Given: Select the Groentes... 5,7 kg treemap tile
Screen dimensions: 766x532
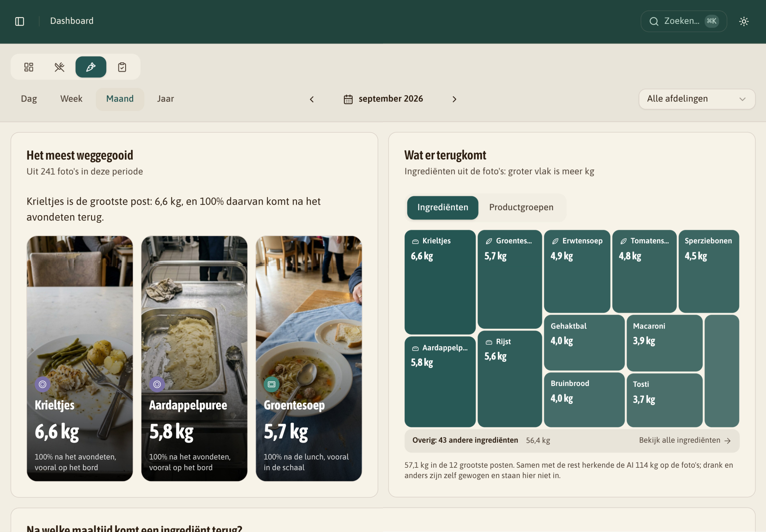Looking at the screenshot, I should point(510,279).
